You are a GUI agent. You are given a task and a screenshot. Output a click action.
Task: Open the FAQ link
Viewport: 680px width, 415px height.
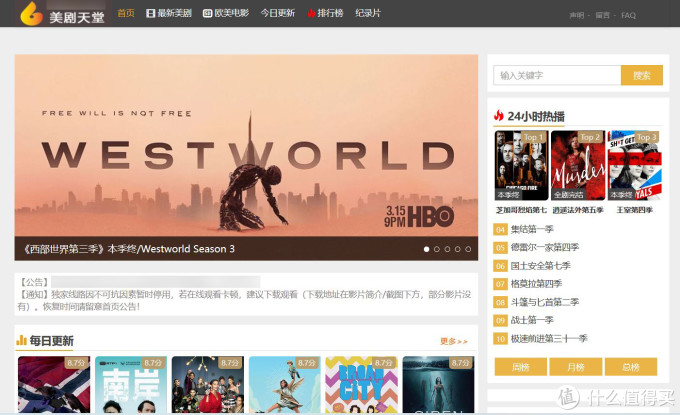(628, 16)
